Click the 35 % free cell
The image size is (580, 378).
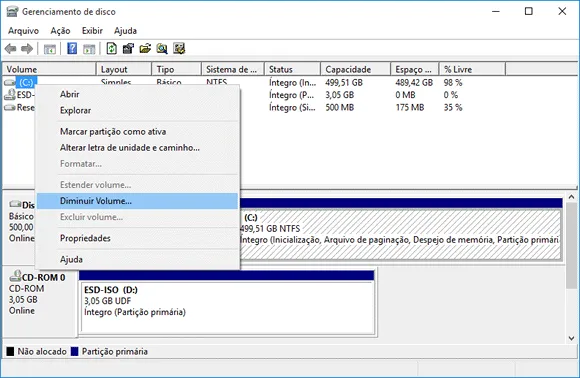pyautogui.click(x=453, y=108)
